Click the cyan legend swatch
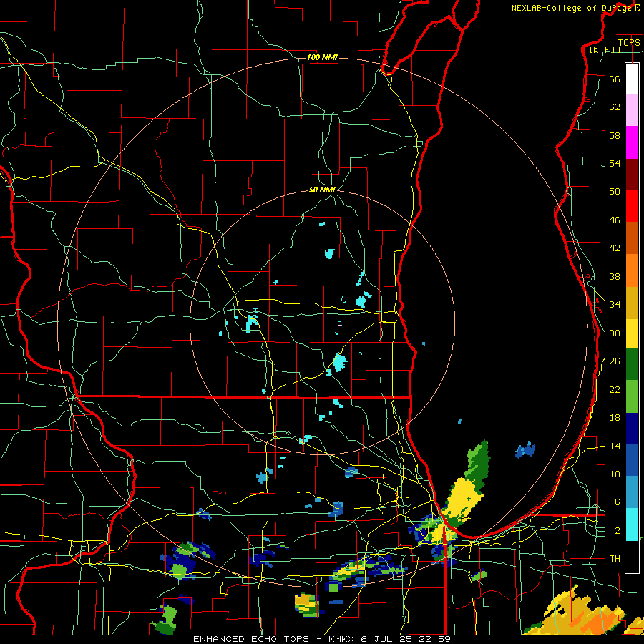644x644 pixels. point(632,525)
